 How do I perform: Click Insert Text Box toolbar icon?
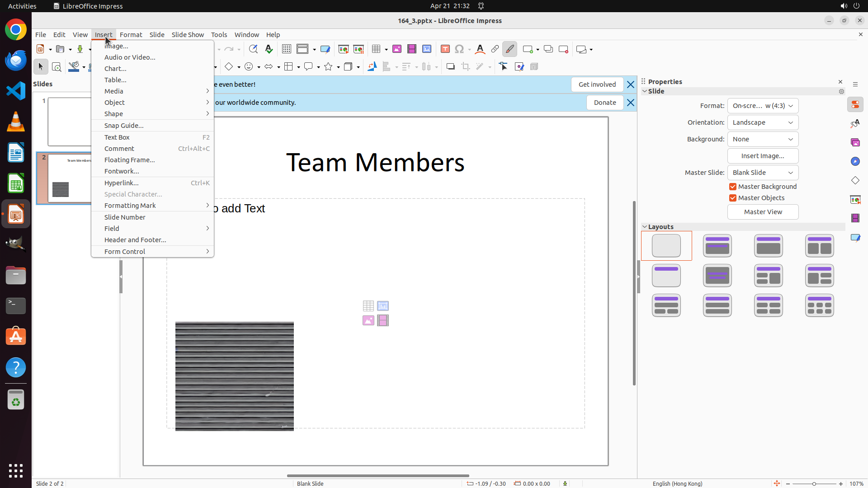445,49
